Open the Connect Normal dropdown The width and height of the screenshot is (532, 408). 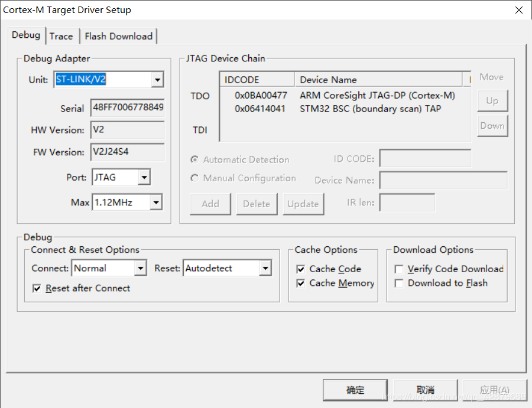tap(140, 269)
